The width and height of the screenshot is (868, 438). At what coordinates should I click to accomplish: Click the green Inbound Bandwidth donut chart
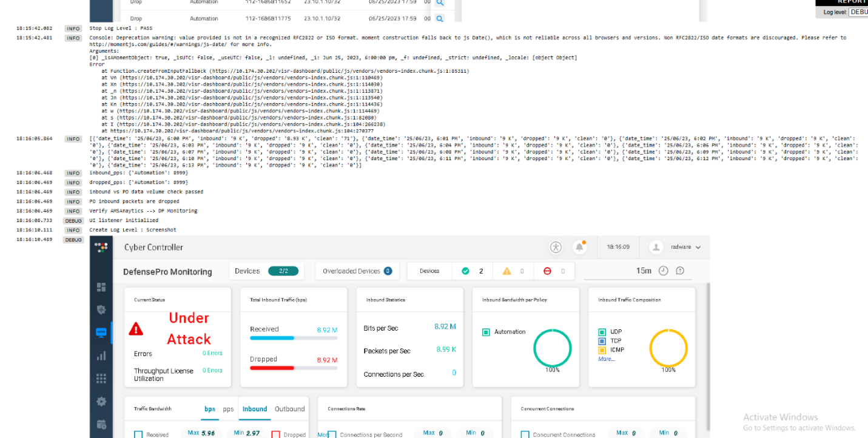point(552,348)
